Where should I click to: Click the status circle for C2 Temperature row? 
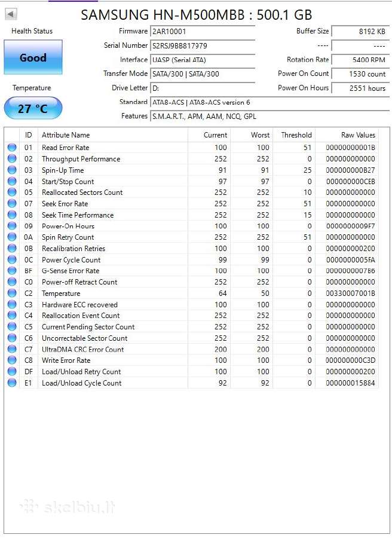pyautogui.click(x=12, y=293)
